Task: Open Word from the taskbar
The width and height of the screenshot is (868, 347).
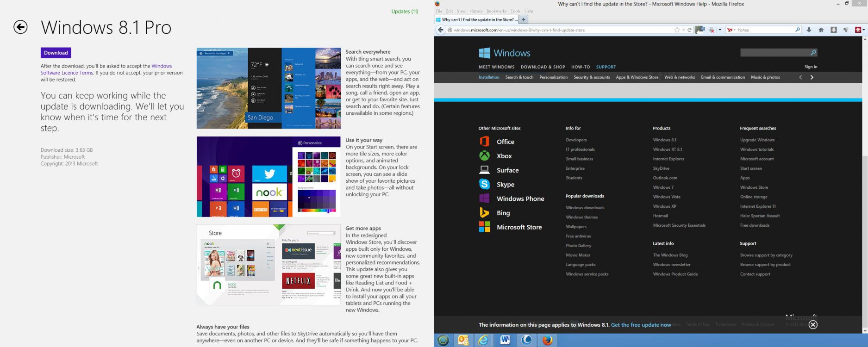Action: coord(505,340)
